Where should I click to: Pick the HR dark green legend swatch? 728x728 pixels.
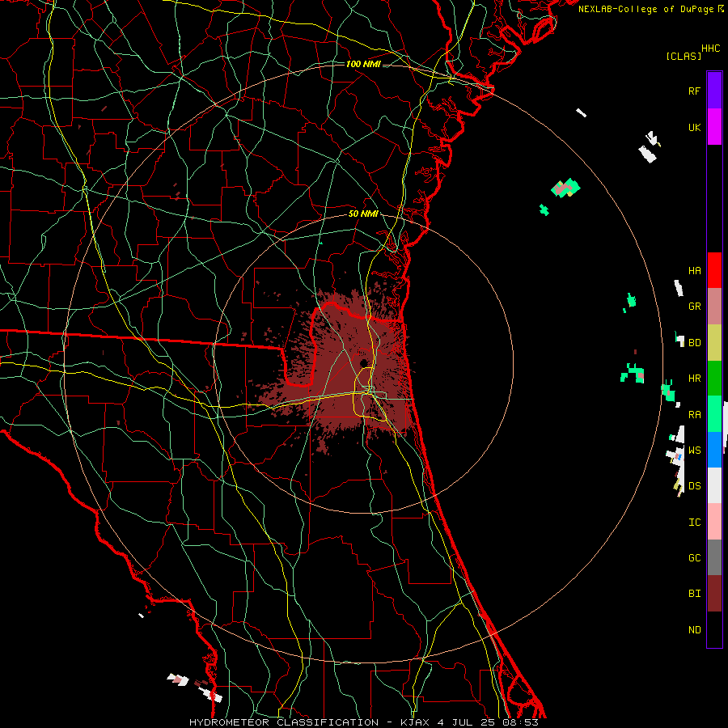click(x=714, y=378)
